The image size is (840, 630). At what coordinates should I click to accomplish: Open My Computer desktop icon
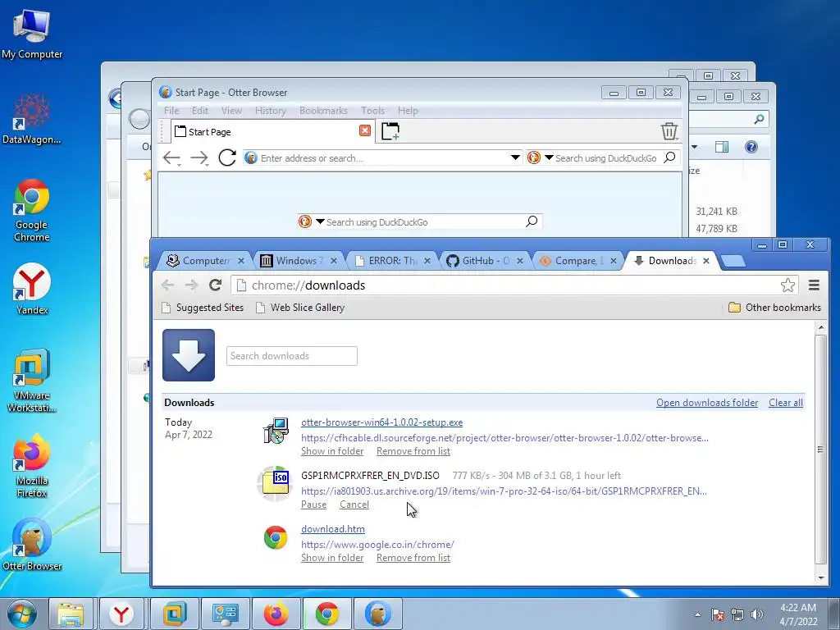tap(32, 33)
